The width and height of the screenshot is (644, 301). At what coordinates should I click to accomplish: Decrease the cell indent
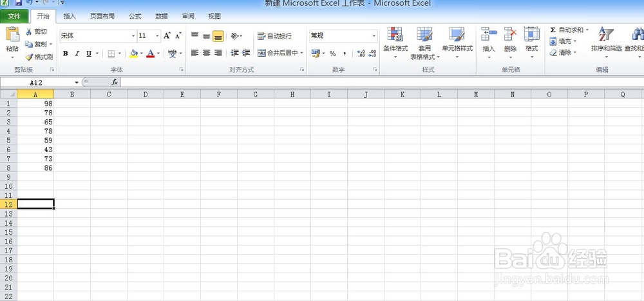point(234,53)
